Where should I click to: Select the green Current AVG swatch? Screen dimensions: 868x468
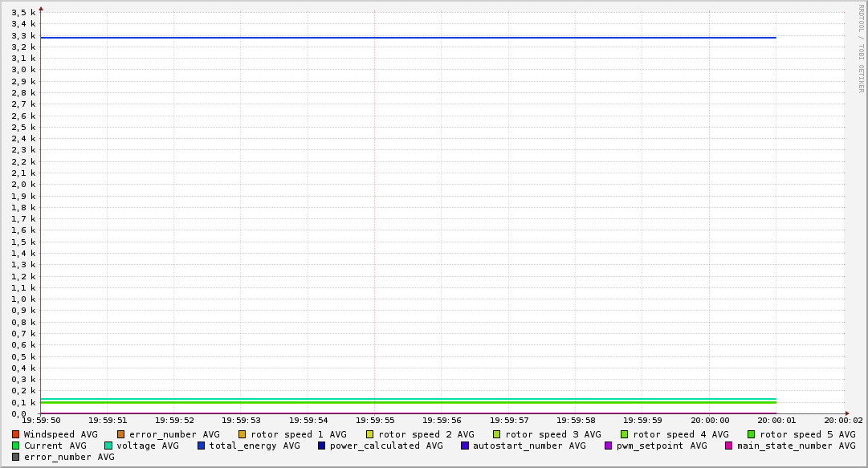(x=15, y=446)
